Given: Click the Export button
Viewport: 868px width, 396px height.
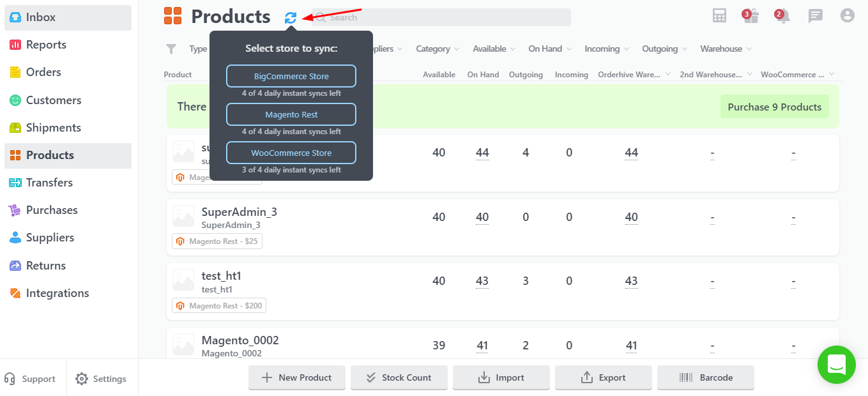Looking at the screenshot, I should coord(604,377).
